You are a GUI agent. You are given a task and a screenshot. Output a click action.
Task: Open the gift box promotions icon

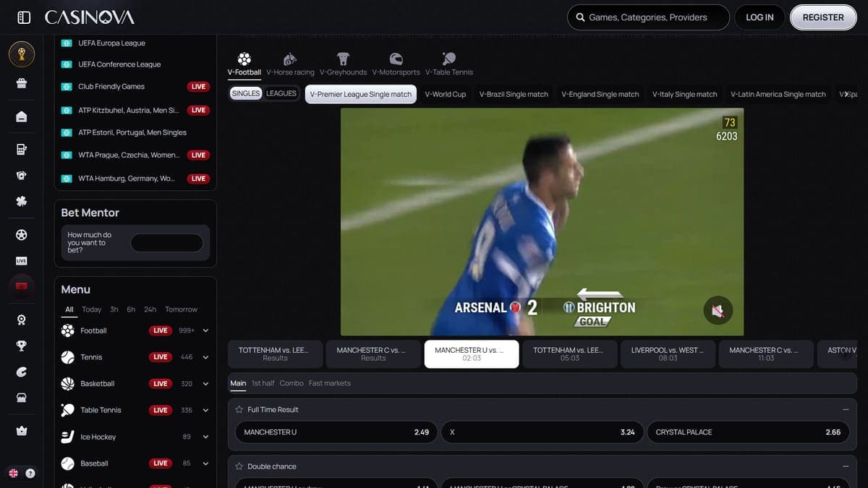click(x=22, y=84)
